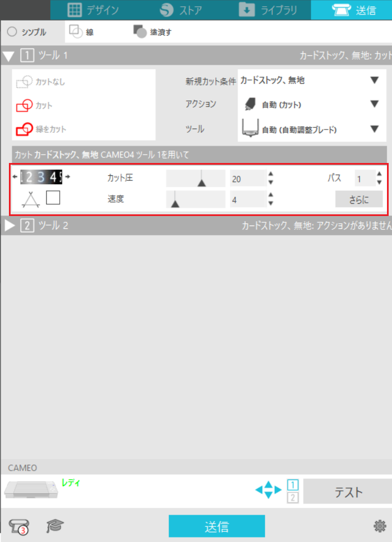This screenshot has width=392, height=542.
Task: Open the gear settings icon
Action: tap(380, 526)
